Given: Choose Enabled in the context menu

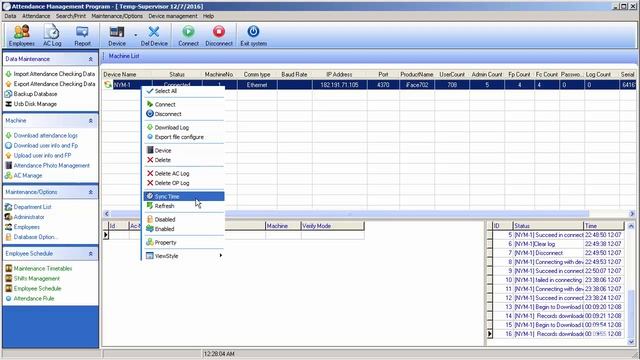Looking at the screenshot, I should pyautogui.click(x=184, y=229).
